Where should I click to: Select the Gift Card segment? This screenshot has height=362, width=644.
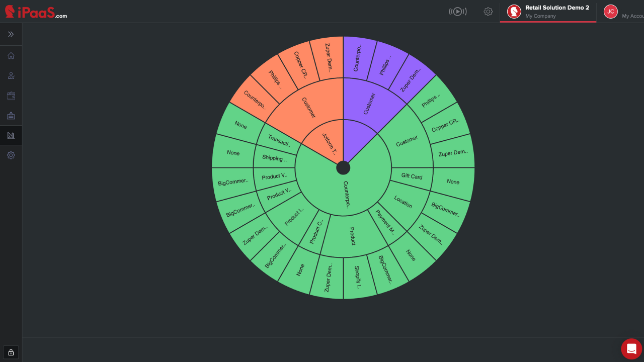click(x=412, y=176)
